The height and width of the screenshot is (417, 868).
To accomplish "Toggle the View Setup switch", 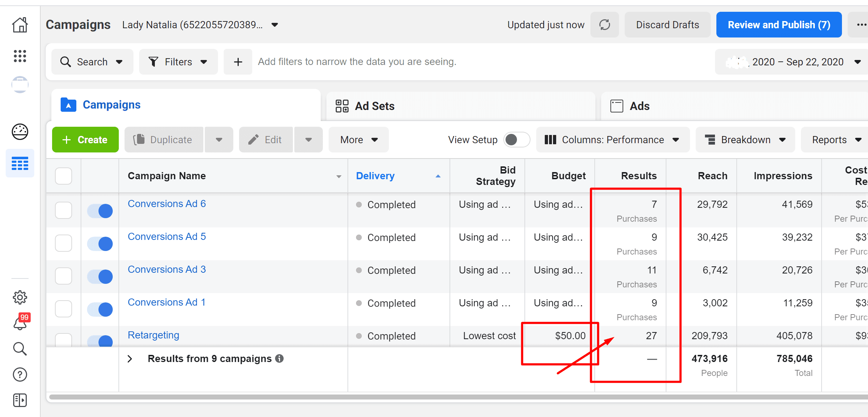I will click(x=517, y=140).
